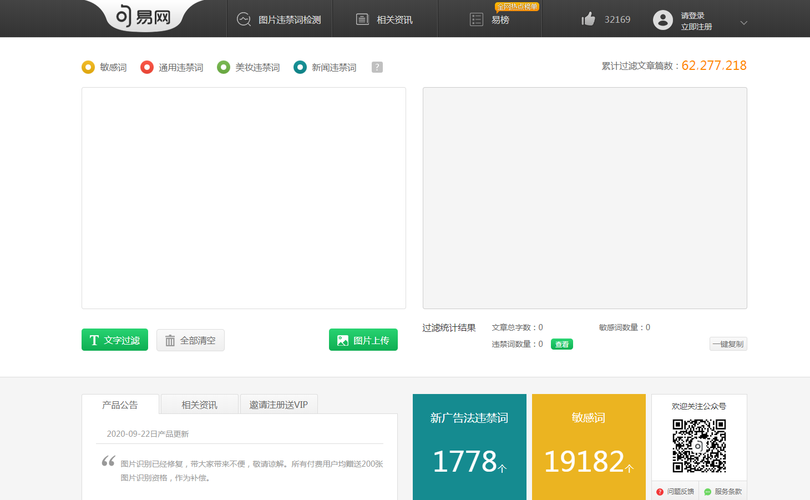Click the user avatar icon
Image resolution: width=810 pixels, height=500 pixels.
coord(662,20)
